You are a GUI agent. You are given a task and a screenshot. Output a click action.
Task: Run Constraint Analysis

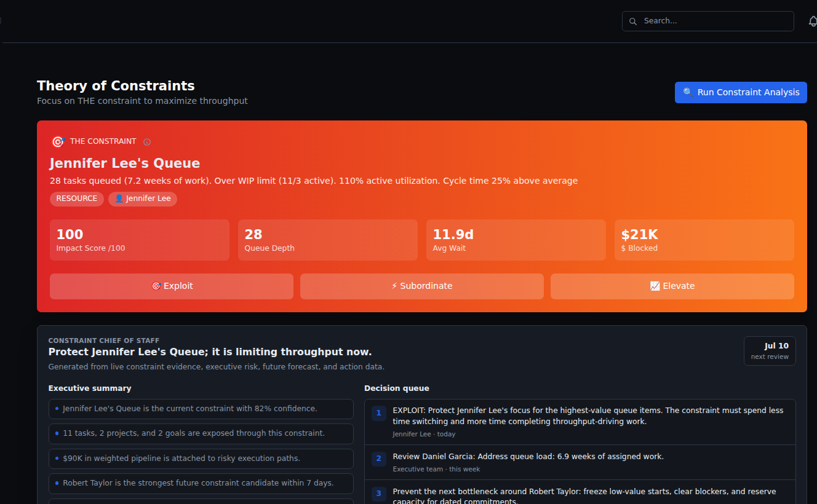pos(741,92)
